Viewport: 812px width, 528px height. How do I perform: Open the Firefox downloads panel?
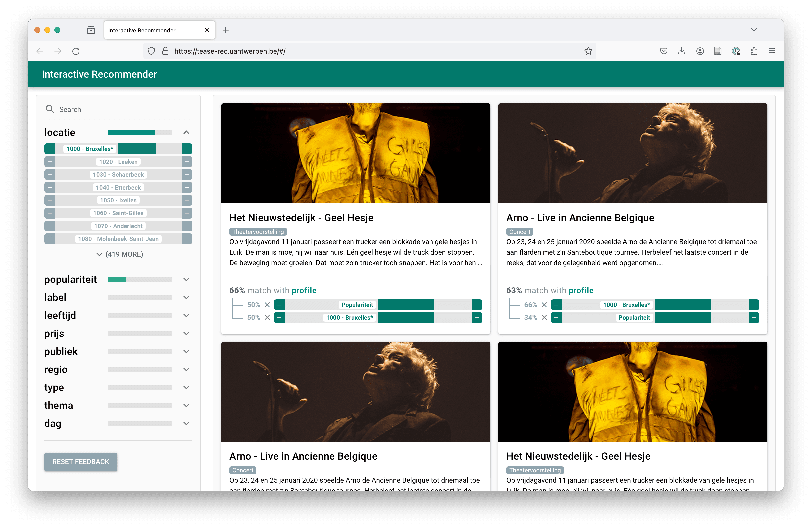point(682,51)
